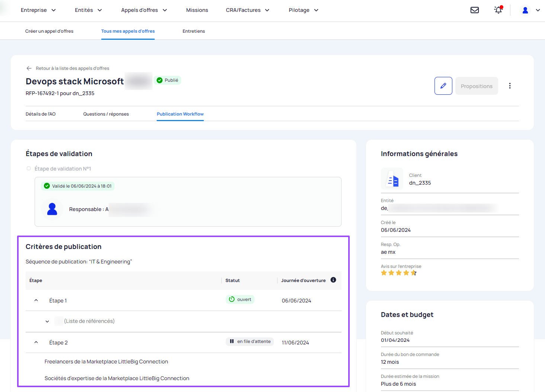Open the Détails de l'AO tab
This screenshot has height=392, width=545.
click(x=41, y=114)
